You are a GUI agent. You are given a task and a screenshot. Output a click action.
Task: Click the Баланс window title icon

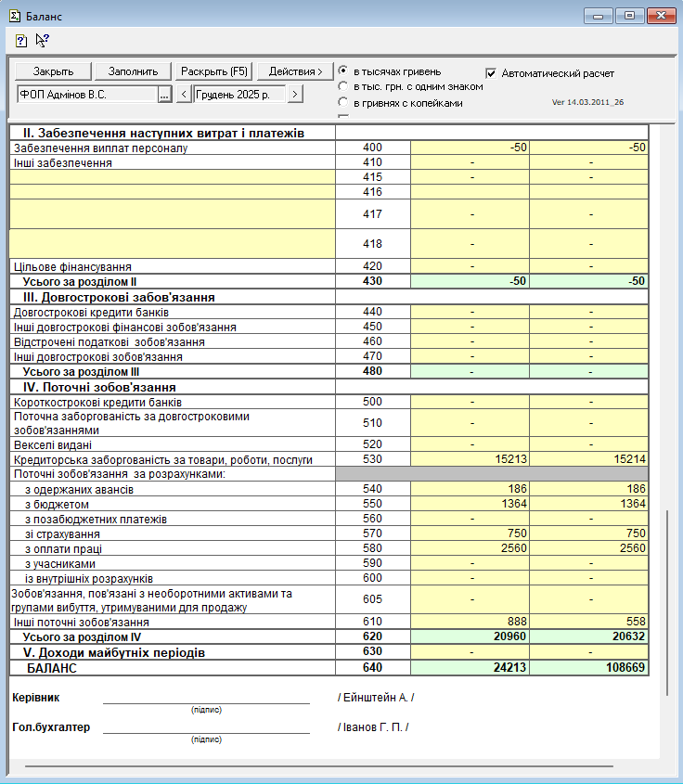(x=12, y=15)
